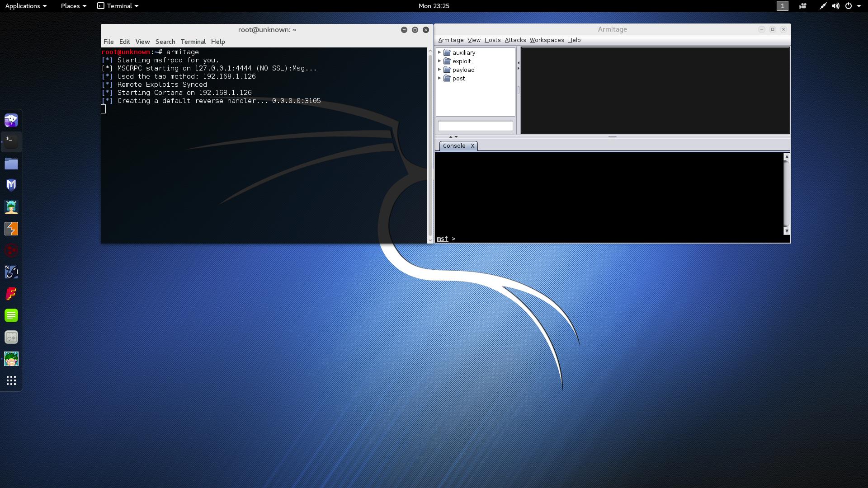Click the console scrollbar down arrow
Image resolution: width=868 pixels, height=488 pixels.
[x=787, y=231]
